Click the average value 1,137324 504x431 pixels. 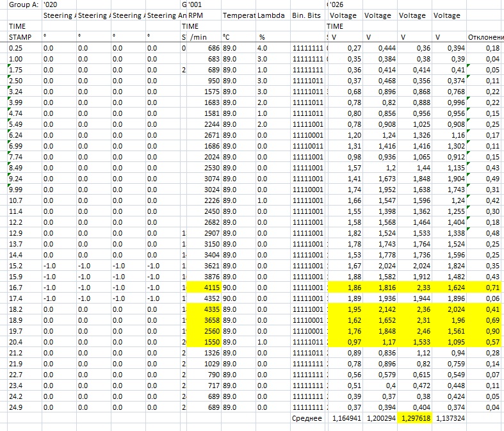click(449, 418)
